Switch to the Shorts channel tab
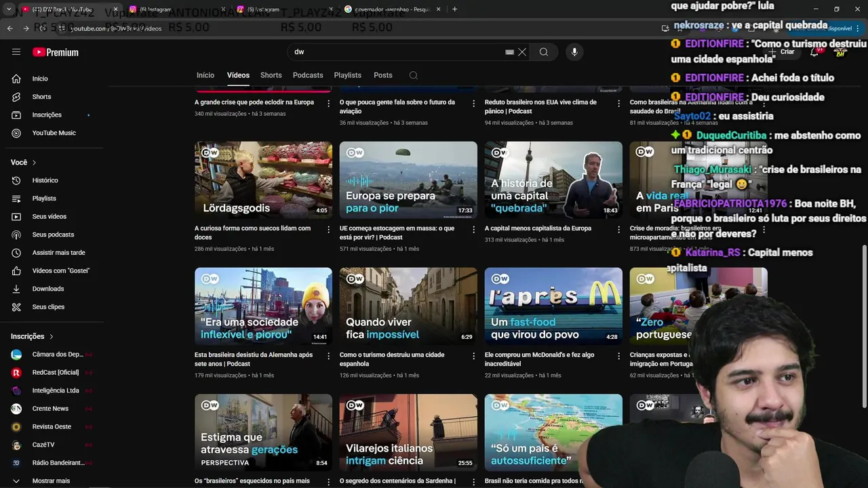The width and height of the screenshot is (868, 488). pyautogui.click(x=271, y=75)
